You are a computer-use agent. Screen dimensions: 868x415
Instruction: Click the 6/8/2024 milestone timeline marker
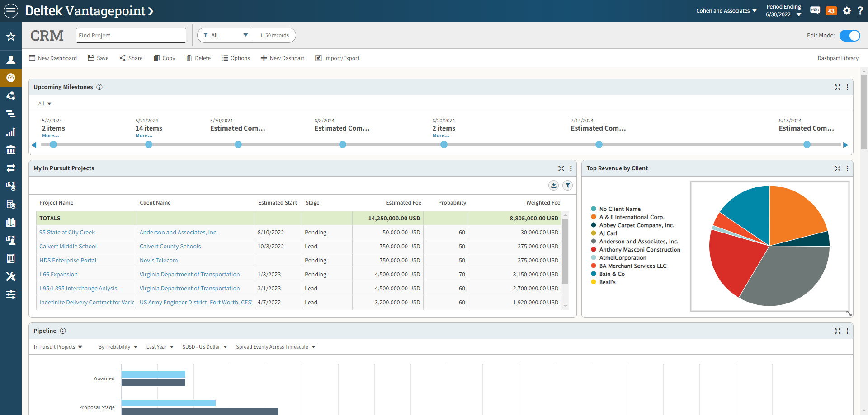tap(343, 145)
